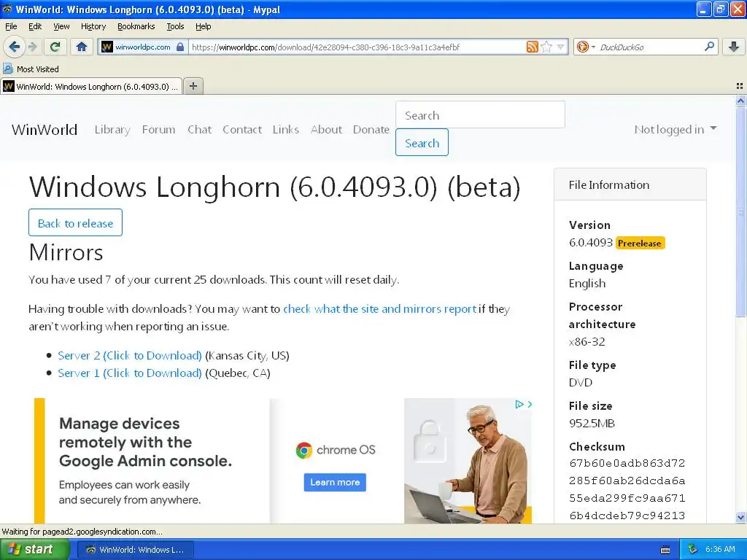
Task: Click in the WinWorld Search text field
Action: (x=480, y=114)
